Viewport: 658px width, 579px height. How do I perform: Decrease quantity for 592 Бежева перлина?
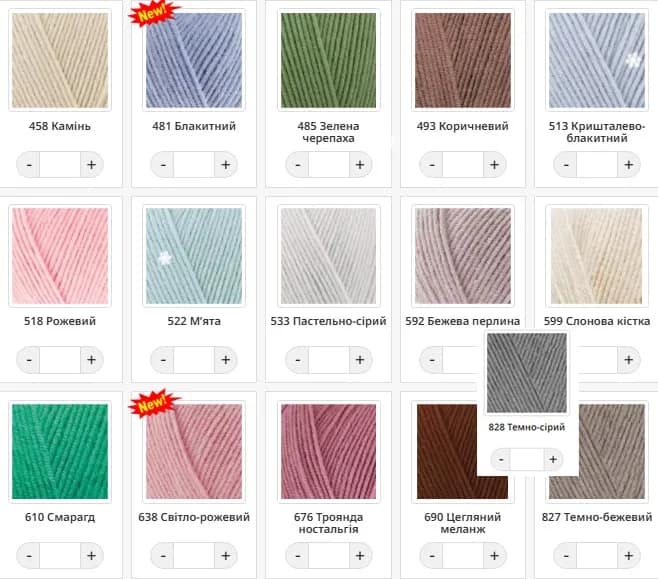tap(432, 360)
